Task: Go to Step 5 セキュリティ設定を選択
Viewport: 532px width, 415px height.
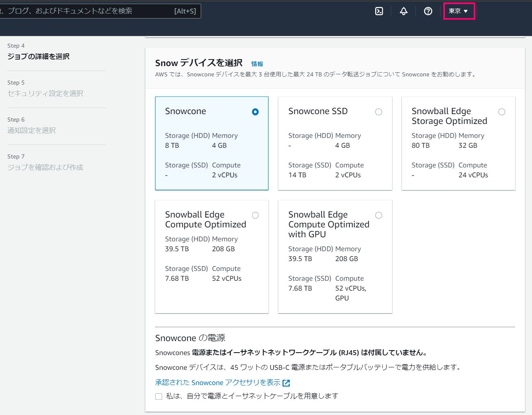Action: (45, 93)
